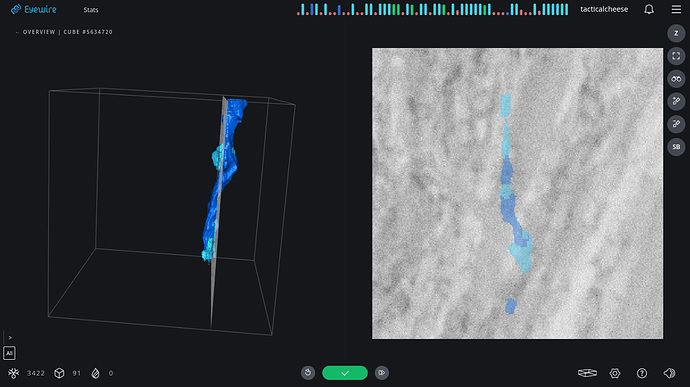This screenshot has height=387, width=690.
Task: Click the 3422 points value
Action: click(x=36, y=373)
